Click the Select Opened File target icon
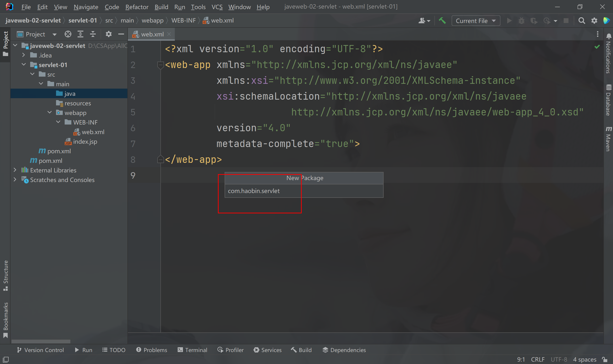This screenshot has width=613, height=364. coord(68,34)
